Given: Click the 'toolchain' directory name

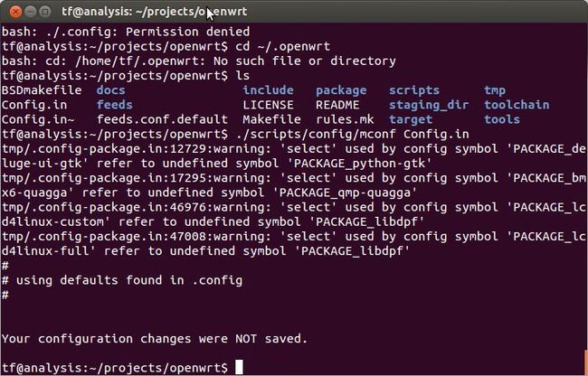Looking at the screenshot, I should 517,105.
